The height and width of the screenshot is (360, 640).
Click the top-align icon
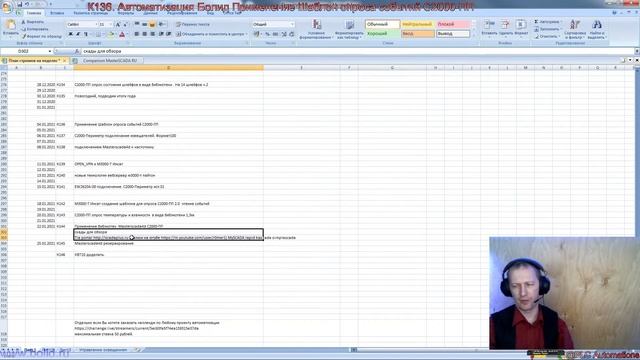137,24
